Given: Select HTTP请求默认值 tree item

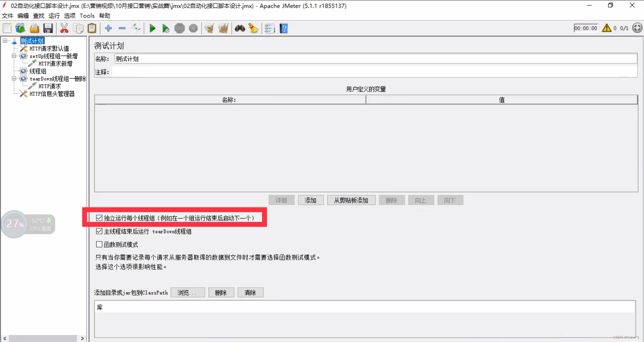Looking at the screenshot, I should pyautogui.click(x=49, y=48).
